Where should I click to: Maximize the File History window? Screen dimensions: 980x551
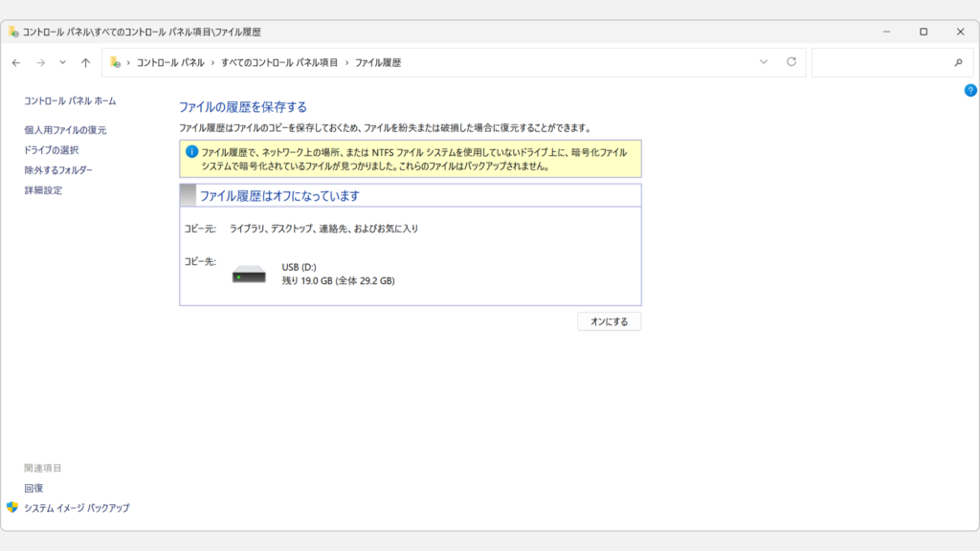924,32
